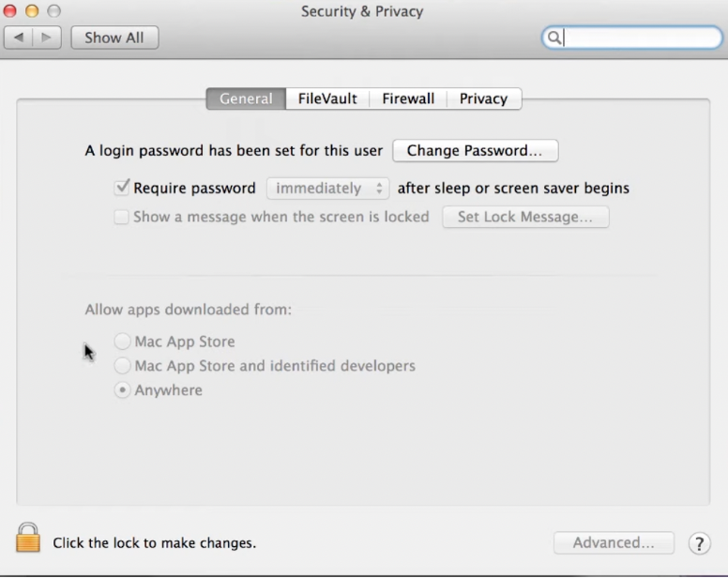Screen dimensions: 728x578
Task: Click the Change Password button
Action: [475, 150]
